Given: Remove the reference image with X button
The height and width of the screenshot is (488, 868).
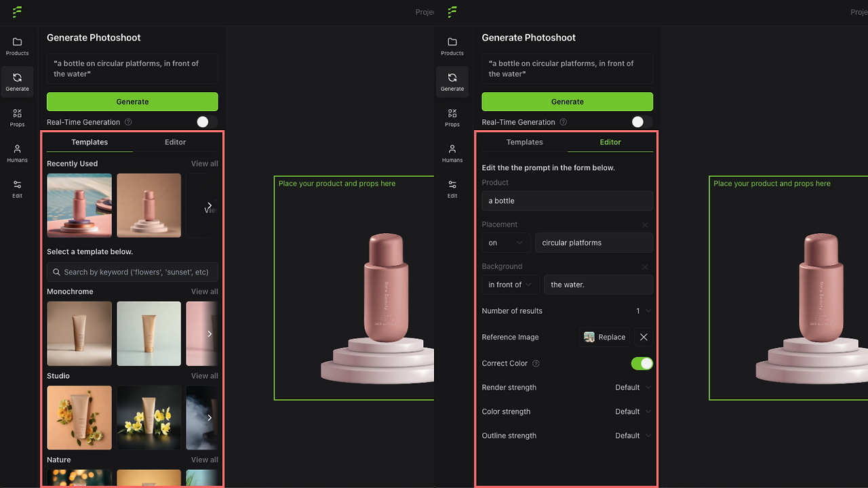Looking at the screenshot, I should pyautogui.click(x=644, y=337).
